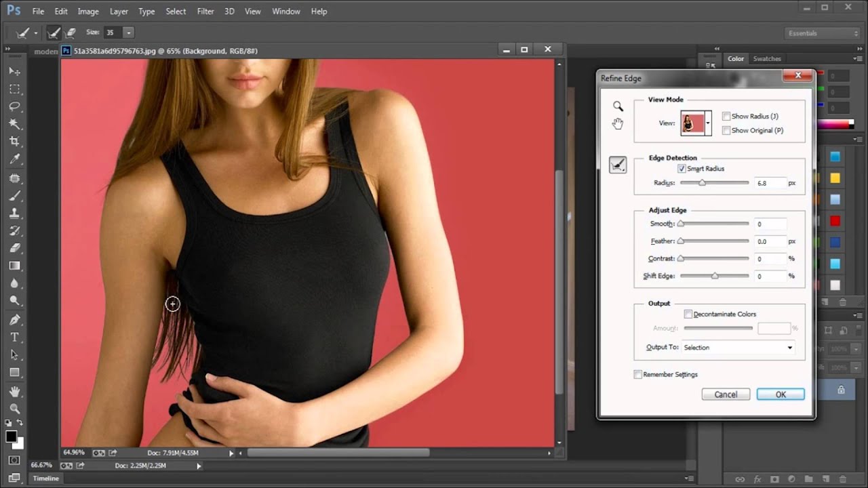Click the foreground color swatch
Screen dimensions: 868x488
(x=11, y=437)
